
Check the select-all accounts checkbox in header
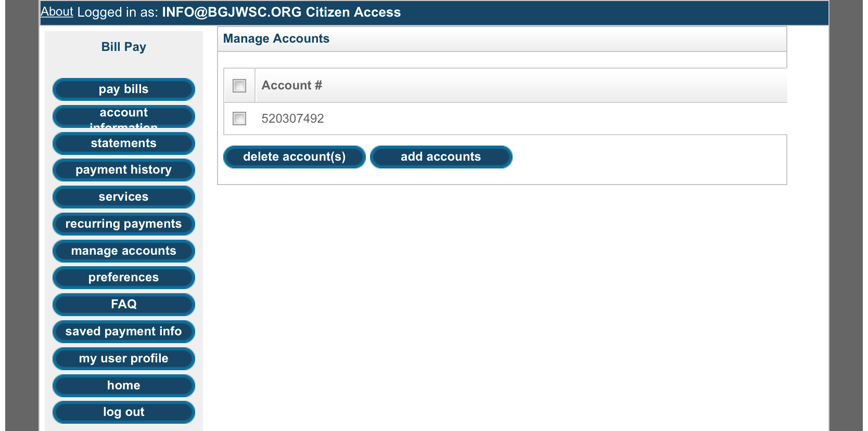pos(239,86)
